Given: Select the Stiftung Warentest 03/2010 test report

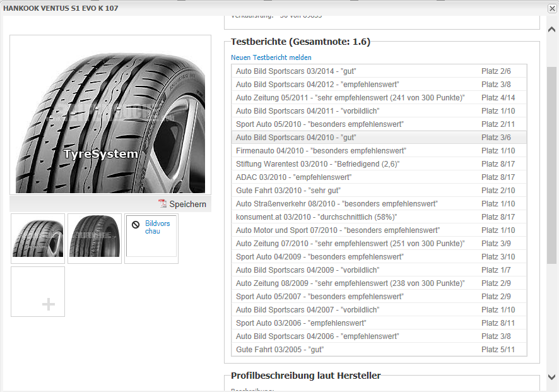Looking at the screenshot, I should (x=317, y=164).
